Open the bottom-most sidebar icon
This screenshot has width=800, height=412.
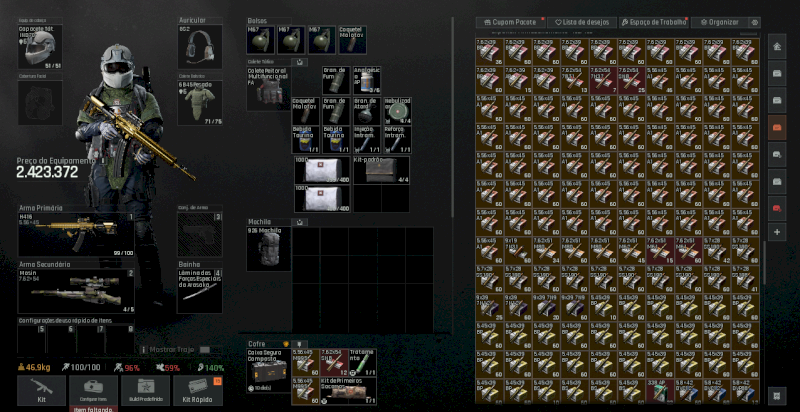tap(777, 396)
